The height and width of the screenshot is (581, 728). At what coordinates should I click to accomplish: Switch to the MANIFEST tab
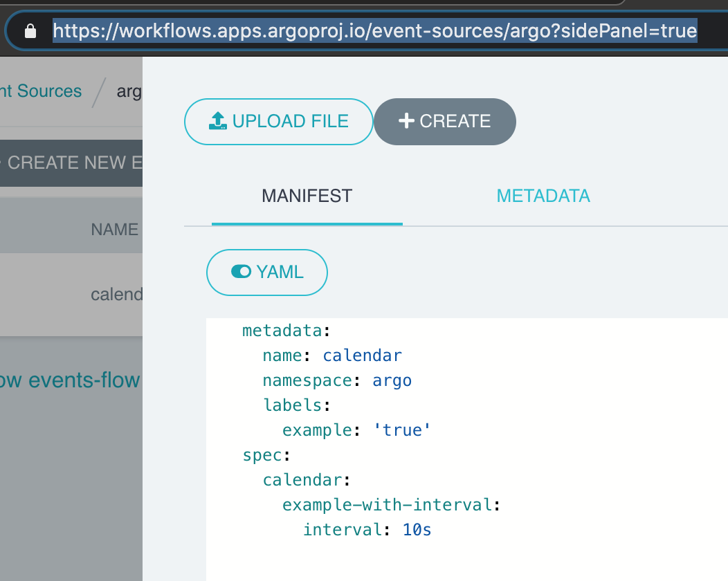point(307,196)
